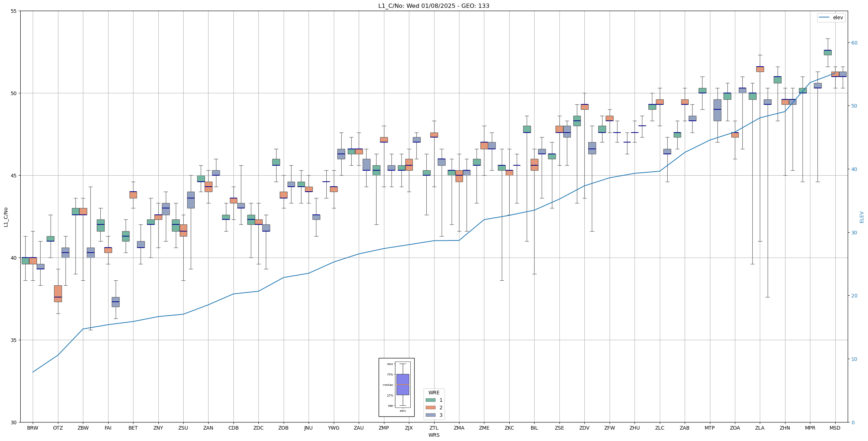Click the orange WRE 2 legend swatch
The image size is (868, 441).
[430, 408]
